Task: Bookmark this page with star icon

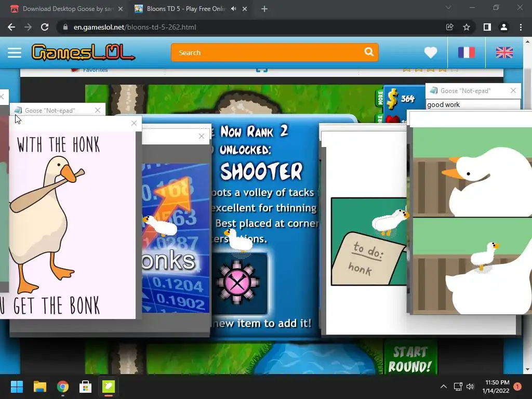Action: (467, 27)
